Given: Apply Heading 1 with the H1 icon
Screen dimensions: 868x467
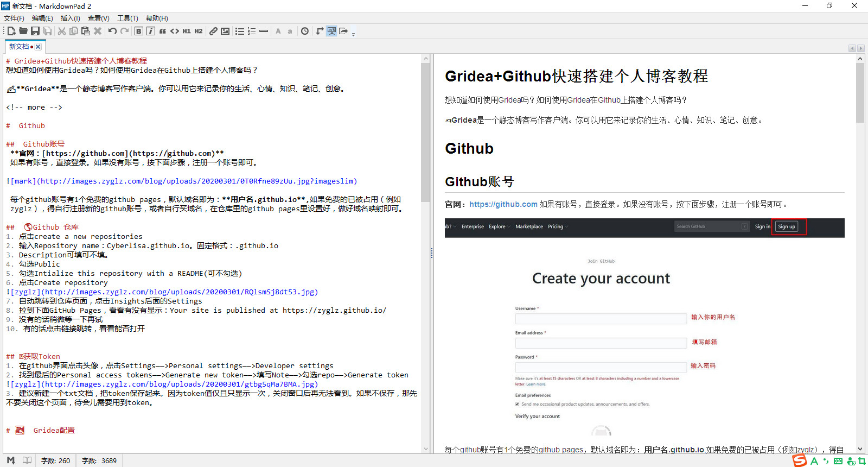Looking at the screenshot, I should pyautogui.click(x=187, y=31).
